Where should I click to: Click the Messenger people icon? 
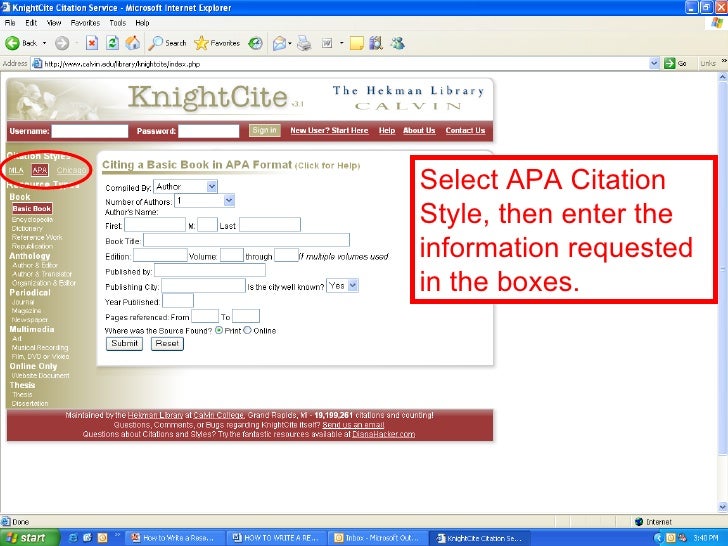[398, 43]
